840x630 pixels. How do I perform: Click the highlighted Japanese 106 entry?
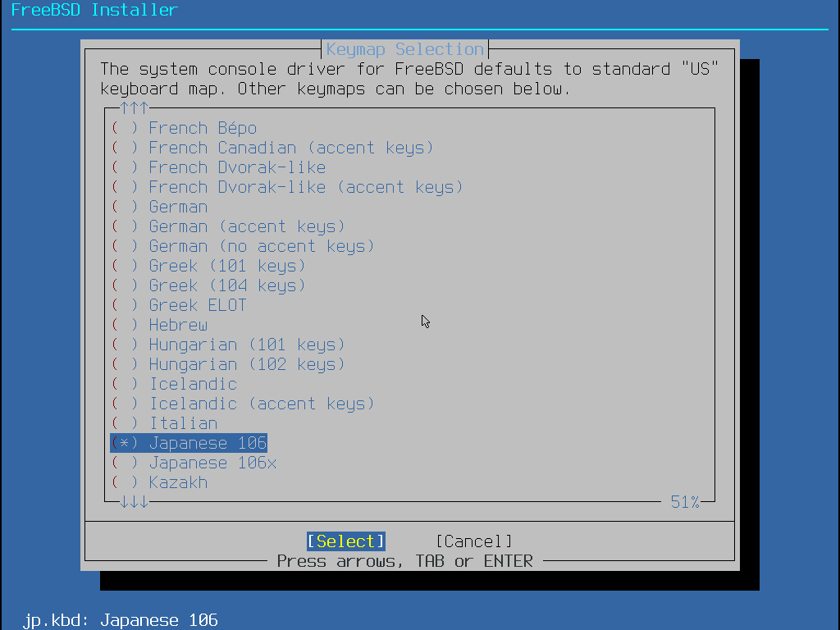189,443
